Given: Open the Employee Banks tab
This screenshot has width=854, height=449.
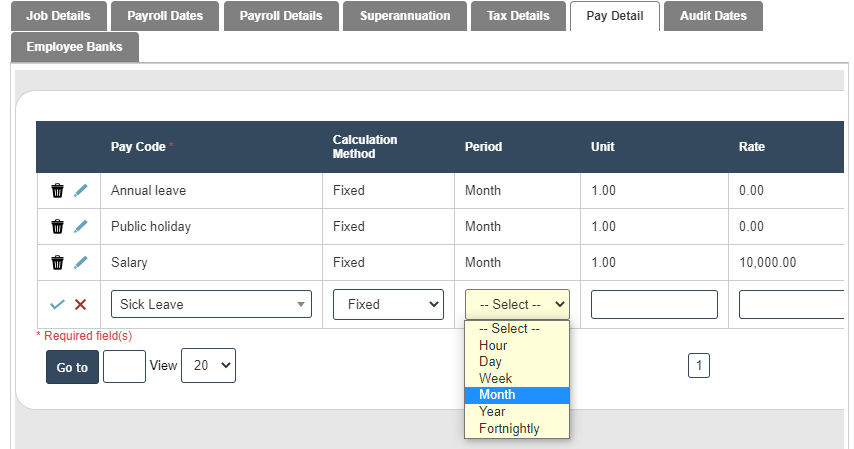Looking at the screenshot, I should point(75,47).
